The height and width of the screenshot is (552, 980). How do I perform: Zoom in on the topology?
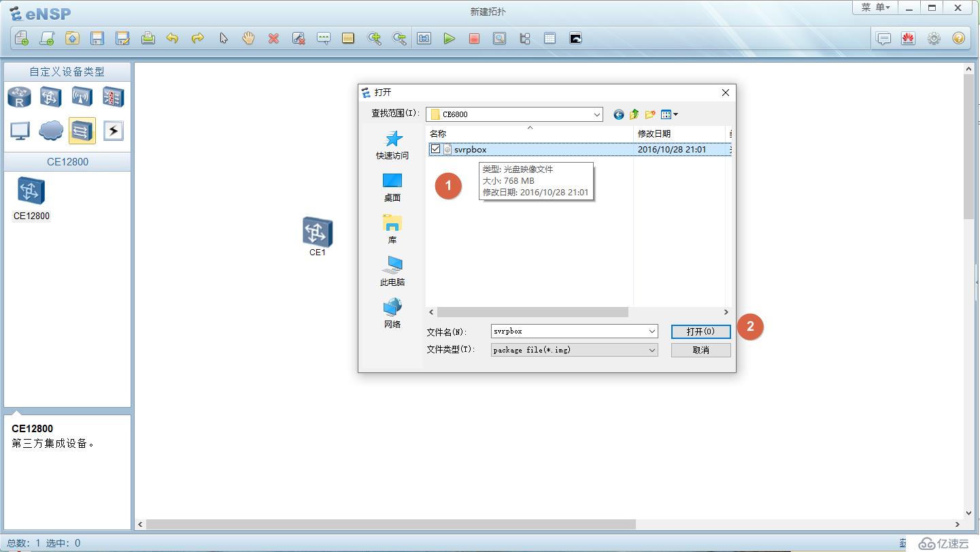point(374,38)
